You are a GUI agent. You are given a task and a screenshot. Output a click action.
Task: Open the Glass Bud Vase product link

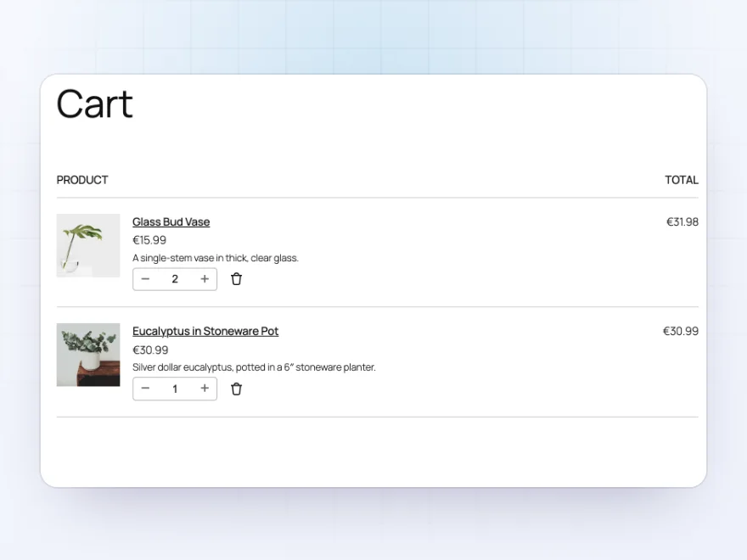pyautogui.click(x=171, y=222)
